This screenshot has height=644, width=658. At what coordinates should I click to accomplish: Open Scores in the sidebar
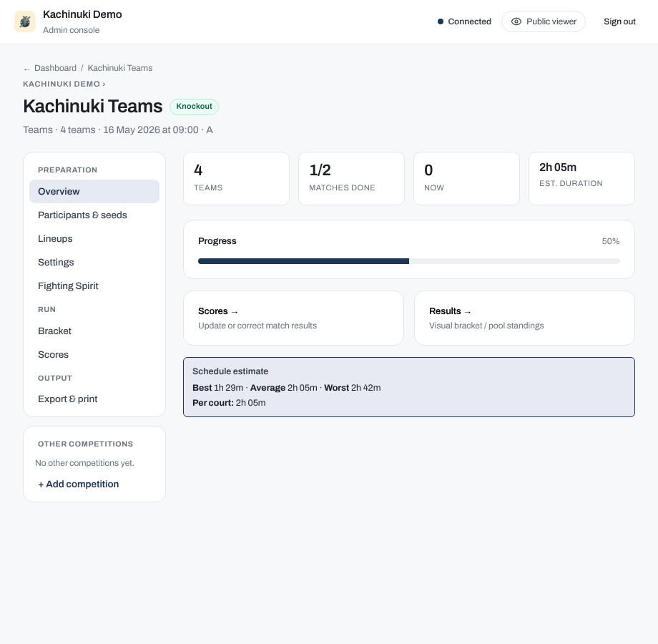94,354
